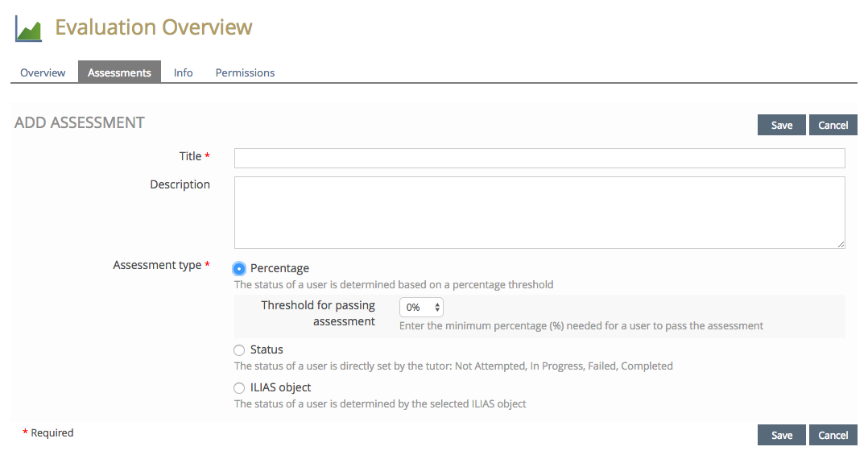Viewport: 868px width, 455px height.
Task: Click the Evaluation Overview chart icon
Action: point(28,28)
